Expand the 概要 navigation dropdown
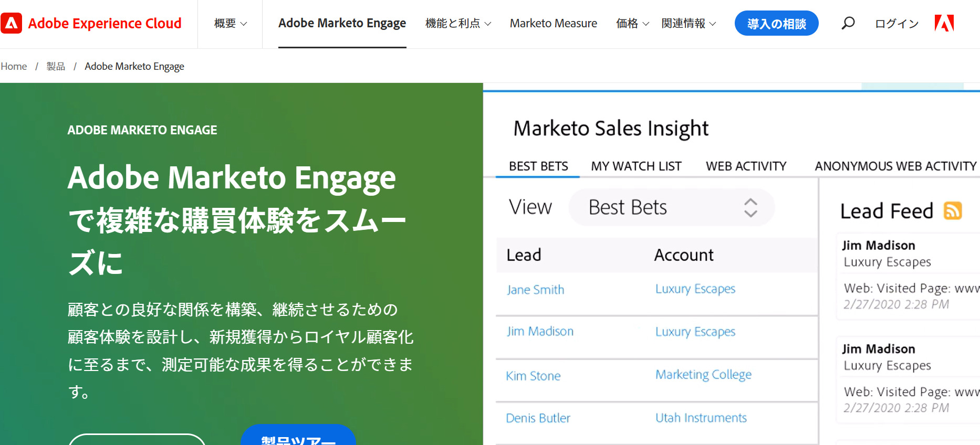 coord(230,23)
